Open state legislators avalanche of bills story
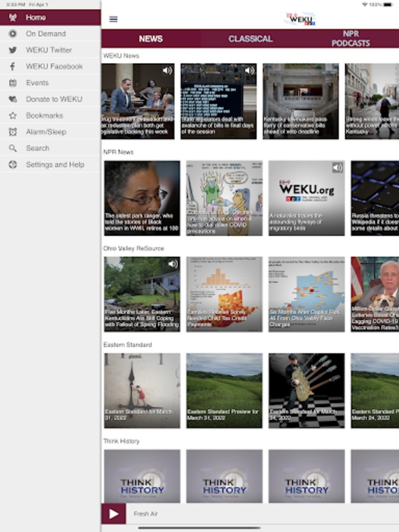The width and height of the screenshot is (399, 532). [219, 101]
